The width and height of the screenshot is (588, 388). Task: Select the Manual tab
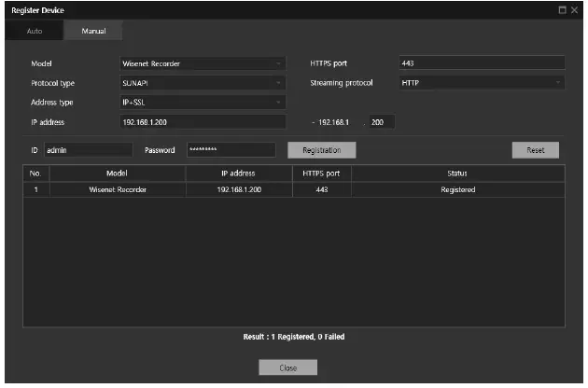tap(93, 31)
